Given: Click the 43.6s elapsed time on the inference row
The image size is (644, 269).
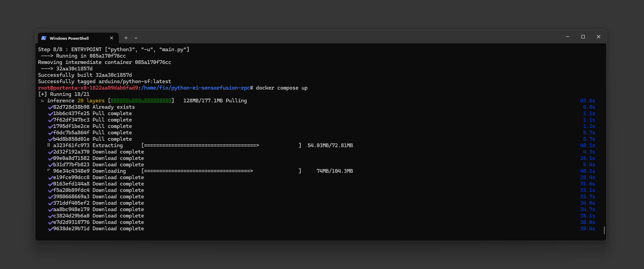Looking at the screenshot, I should [587, 101].
